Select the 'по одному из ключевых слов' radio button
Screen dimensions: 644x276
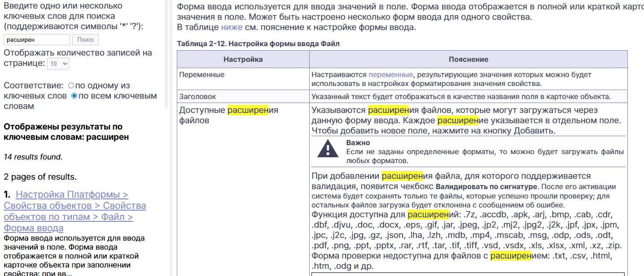click(71, 85)
